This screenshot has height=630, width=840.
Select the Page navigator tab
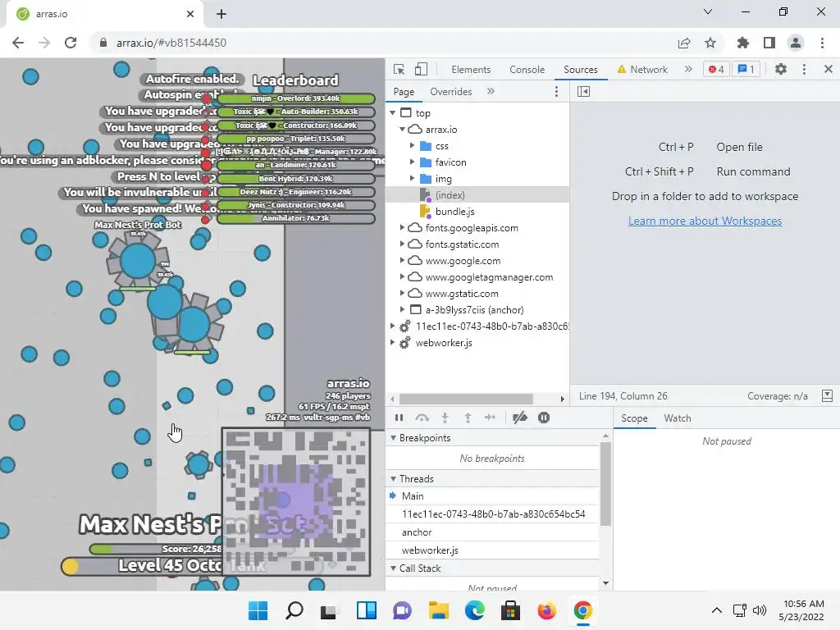click(404, 92)
